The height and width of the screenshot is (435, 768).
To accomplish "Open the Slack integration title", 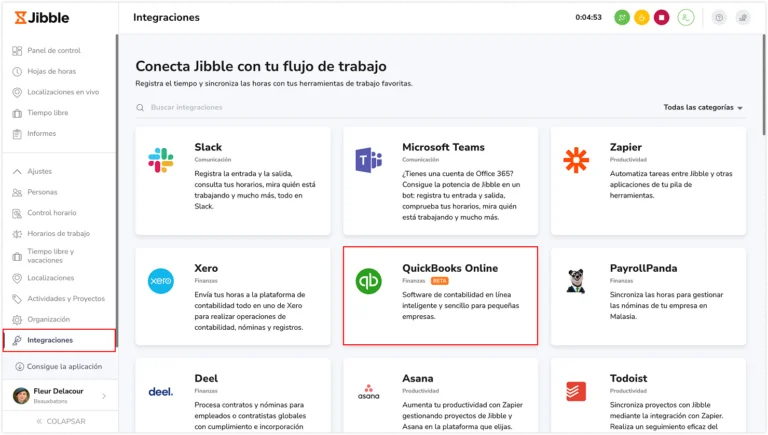I will click(x=208, y=147).
